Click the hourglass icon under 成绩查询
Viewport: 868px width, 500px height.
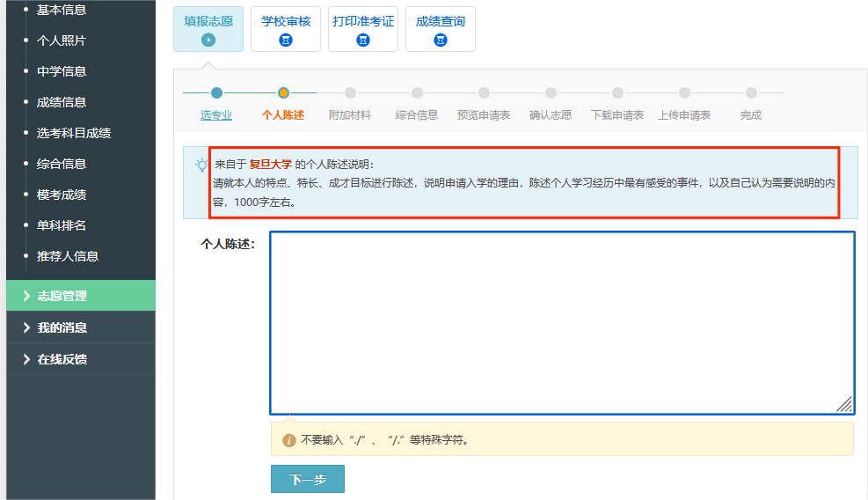(441, 40)
